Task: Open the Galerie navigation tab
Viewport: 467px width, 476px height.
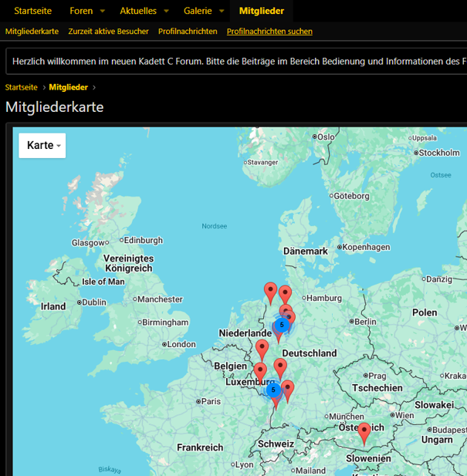Action: [198, 11]
